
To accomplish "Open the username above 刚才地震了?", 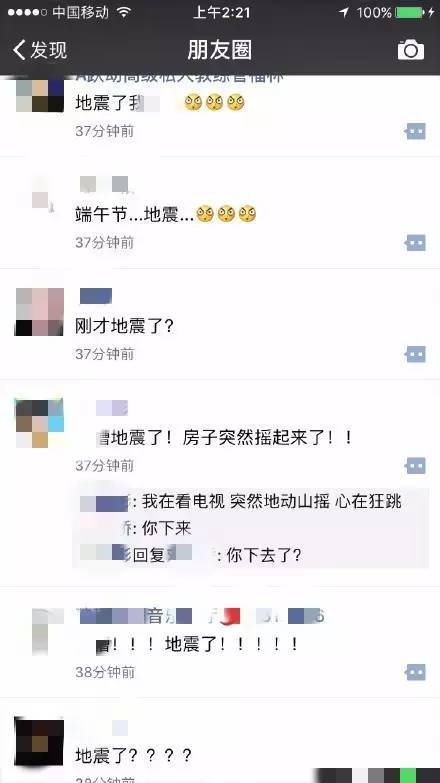I will 96,296.
